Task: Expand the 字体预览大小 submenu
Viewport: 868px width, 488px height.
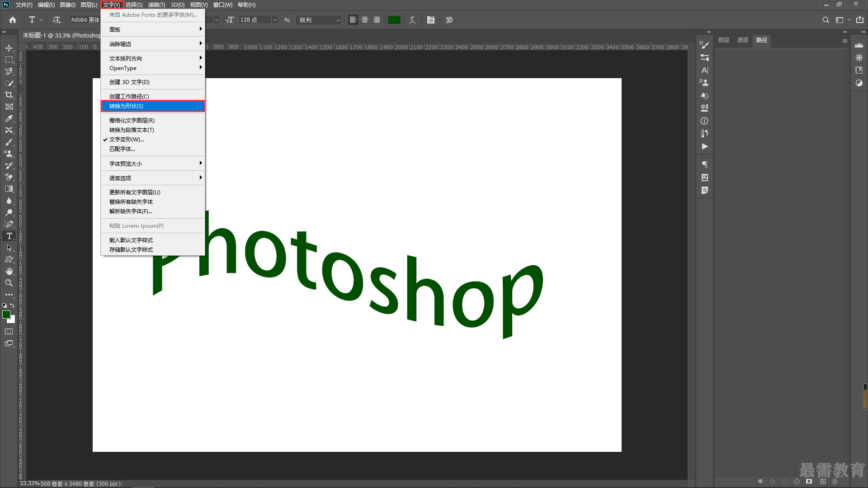Action: click(153, 164)
